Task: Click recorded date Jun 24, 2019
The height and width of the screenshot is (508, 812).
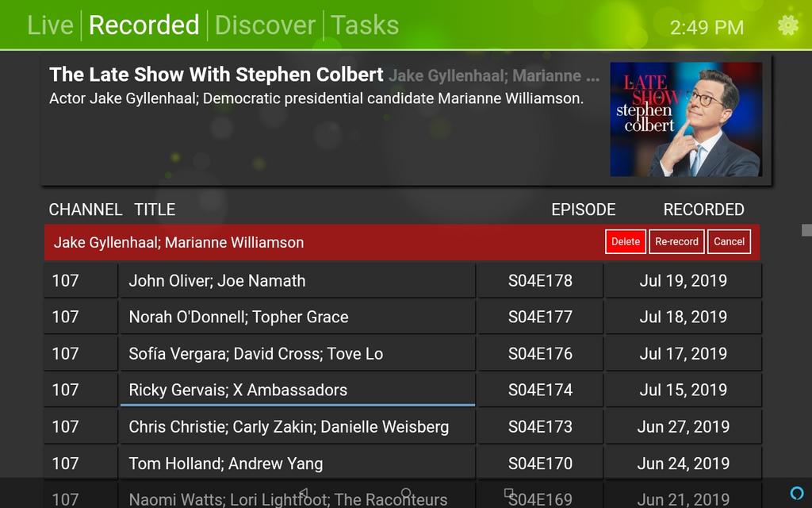Action: click(684, 463)
